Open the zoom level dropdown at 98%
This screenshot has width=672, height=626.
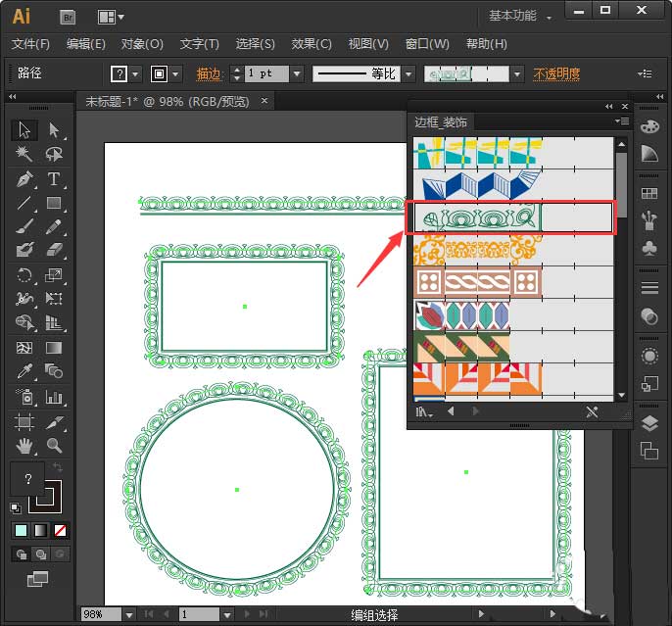click(x=129, y=615)
